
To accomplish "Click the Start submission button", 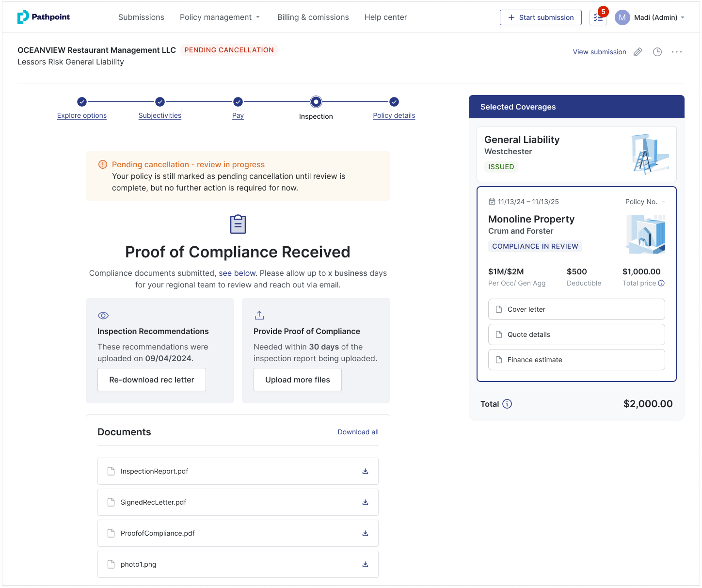I will (x=541, y=17).
